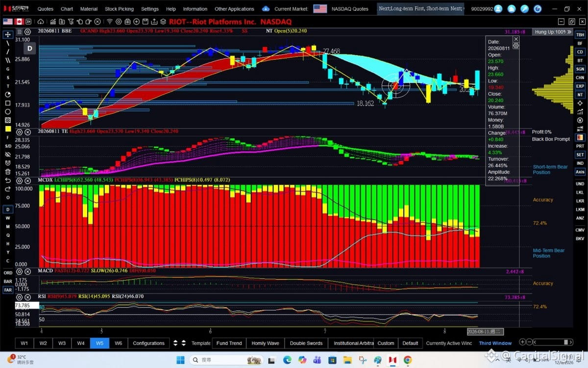Open the user account icon in title bar
Image resolution: width=588 pixels, height=368 pixels.
pos(498,9)
